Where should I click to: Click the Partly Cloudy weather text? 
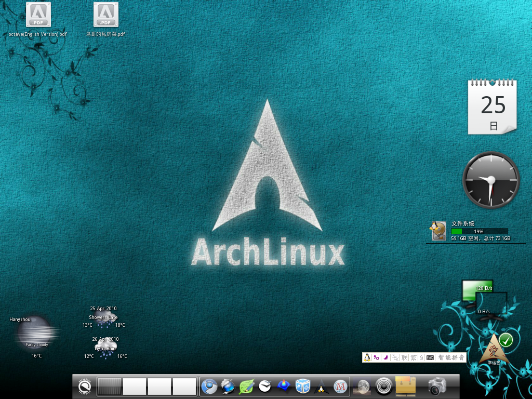click(37, 345)
